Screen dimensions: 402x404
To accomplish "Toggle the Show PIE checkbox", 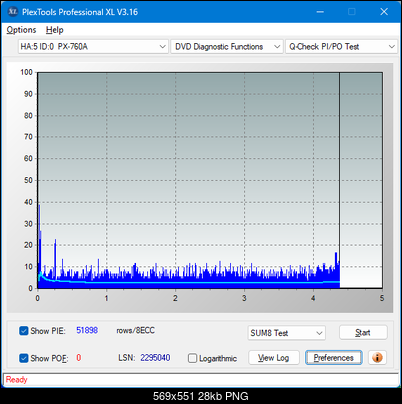I will 24,331.
